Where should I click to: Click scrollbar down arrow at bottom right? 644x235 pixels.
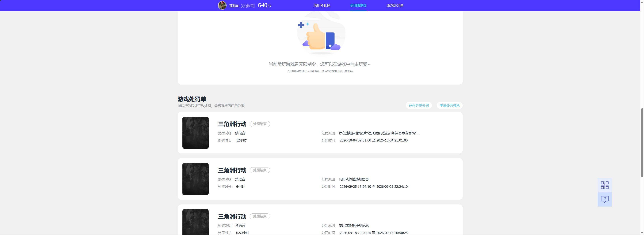click(642, 233)
